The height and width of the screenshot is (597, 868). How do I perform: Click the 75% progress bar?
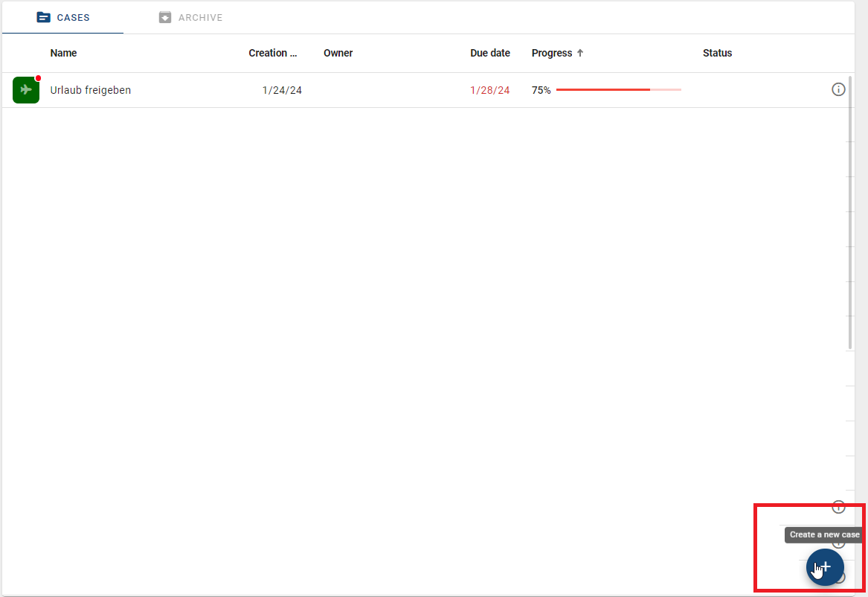tap(617, 89)
